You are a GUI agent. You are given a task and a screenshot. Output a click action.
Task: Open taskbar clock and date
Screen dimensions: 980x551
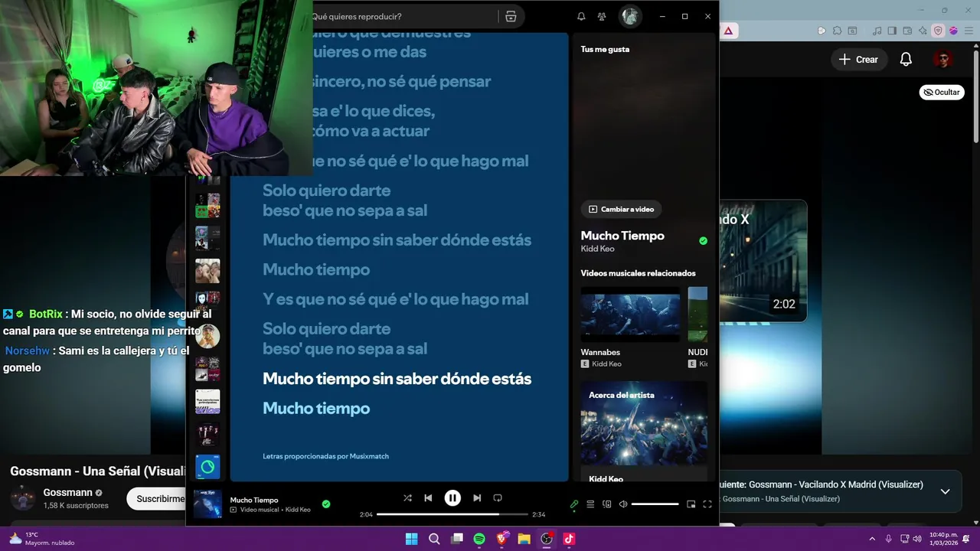coord(943,539)
